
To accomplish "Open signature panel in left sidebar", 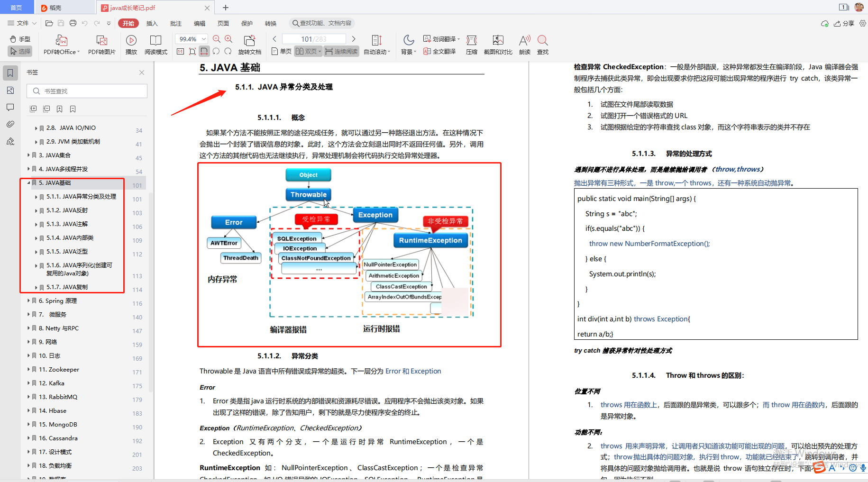I will (10, 141).
